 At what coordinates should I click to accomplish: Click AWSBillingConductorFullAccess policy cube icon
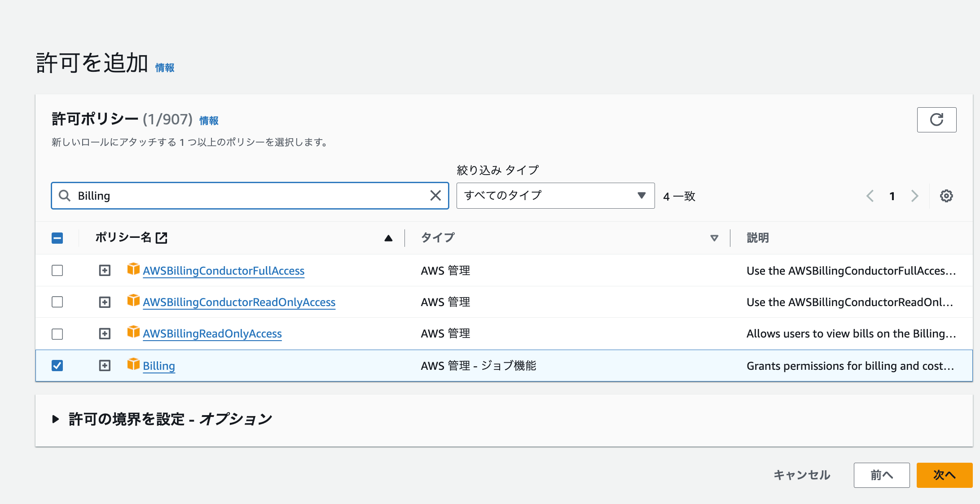(133, 269)
